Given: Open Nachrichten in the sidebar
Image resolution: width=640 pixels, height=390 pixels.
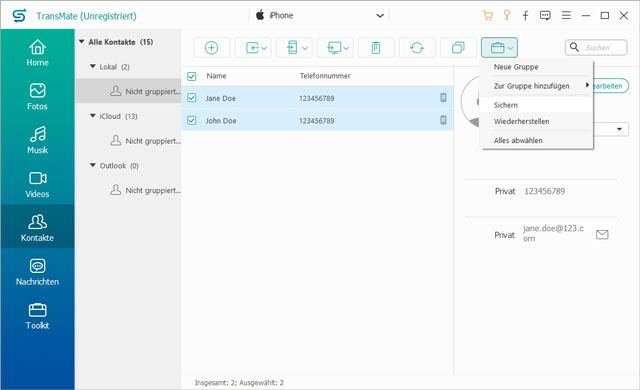Looking at the screenshot, I should (38, 272).
